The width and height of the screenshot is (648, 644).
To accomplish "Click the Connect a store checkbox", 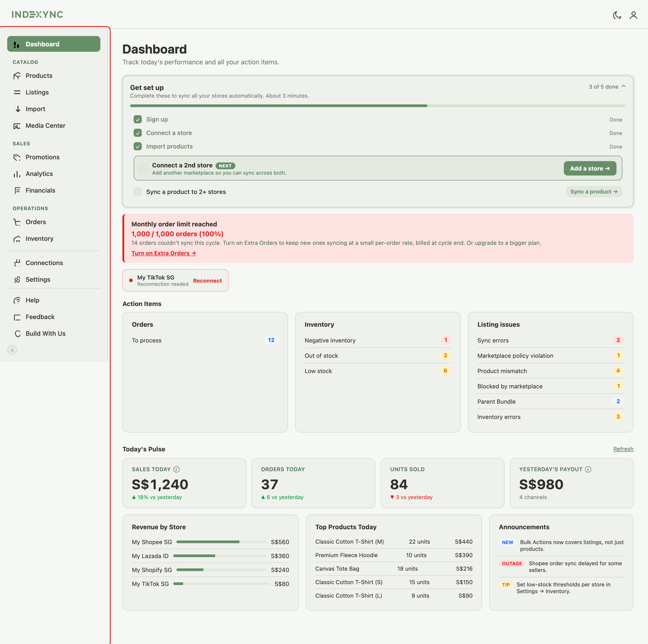I will (x=137, y=133).
